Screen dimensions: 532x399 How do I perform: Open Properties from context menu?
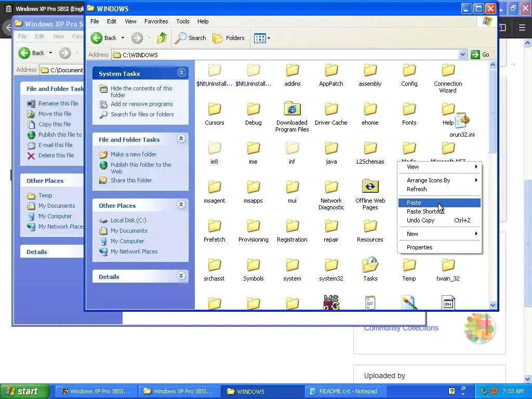click(x=440, y=247)
